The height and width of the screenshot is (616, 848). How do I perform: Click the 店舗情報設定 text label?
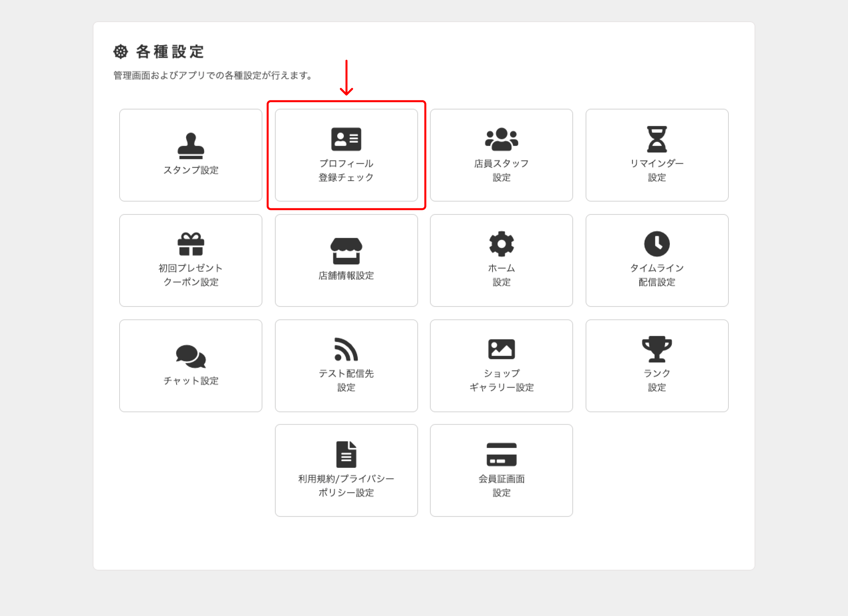click(x=346, y=276)
